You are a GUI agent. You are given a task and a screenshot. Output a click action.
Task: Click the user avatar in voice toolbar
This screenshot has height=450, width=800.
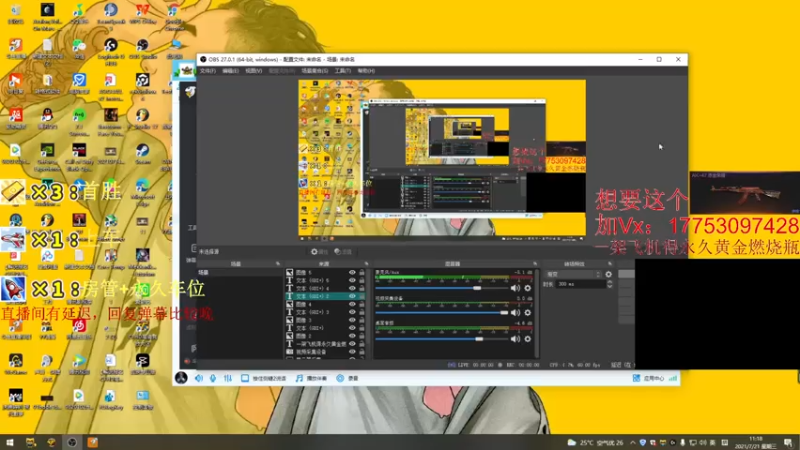pyautogui.click(x=181, y=378)
